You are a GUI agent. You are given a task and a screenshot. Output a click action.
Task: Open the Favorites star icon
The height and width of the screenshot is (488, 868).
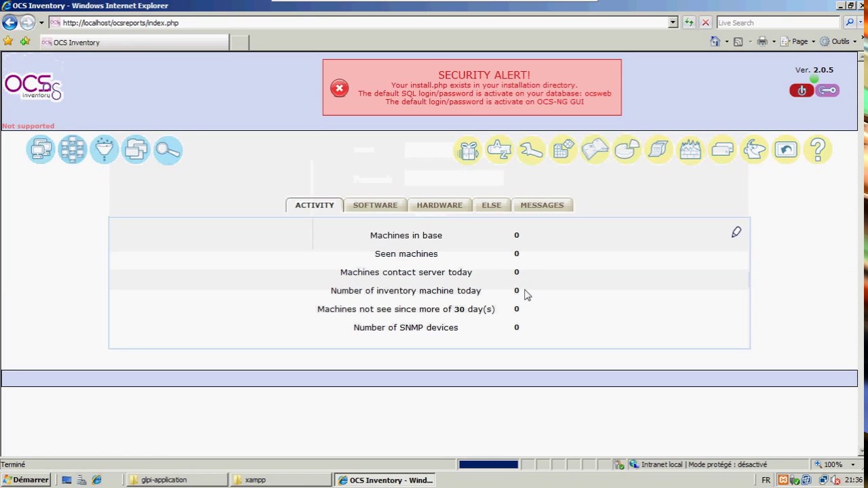tap(8, 41)
